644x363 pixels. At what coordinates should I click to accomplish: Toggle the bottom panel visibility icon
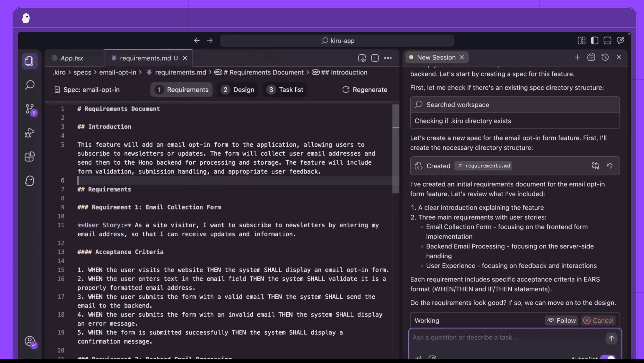click(x=608, y=40)
